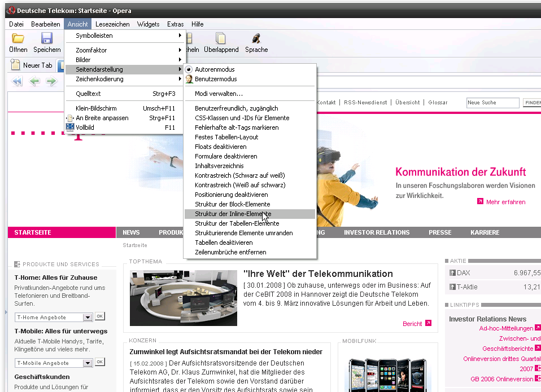Click the Neue Suche search field
Image resolution: width=541 pixels, height=392 pixels.
pos(492,103)
